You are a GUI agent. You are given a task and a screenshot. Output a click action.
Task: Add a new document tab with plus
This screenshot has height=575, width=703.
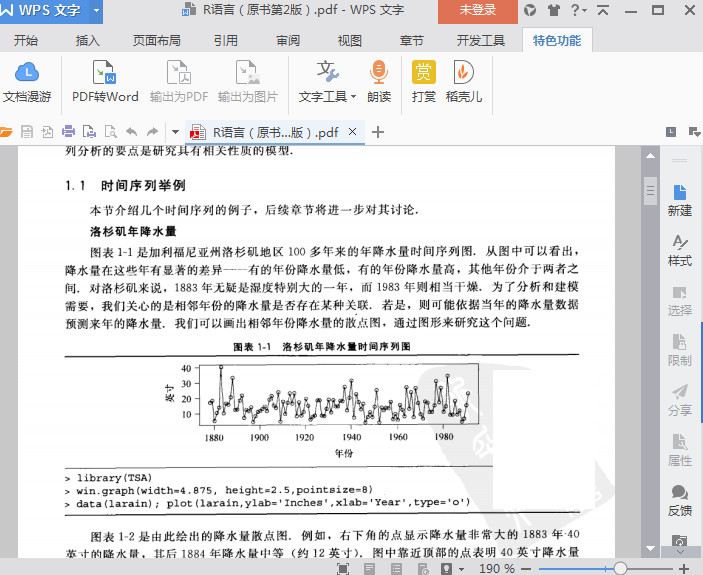pyautogui.click(x=378, y=132)
